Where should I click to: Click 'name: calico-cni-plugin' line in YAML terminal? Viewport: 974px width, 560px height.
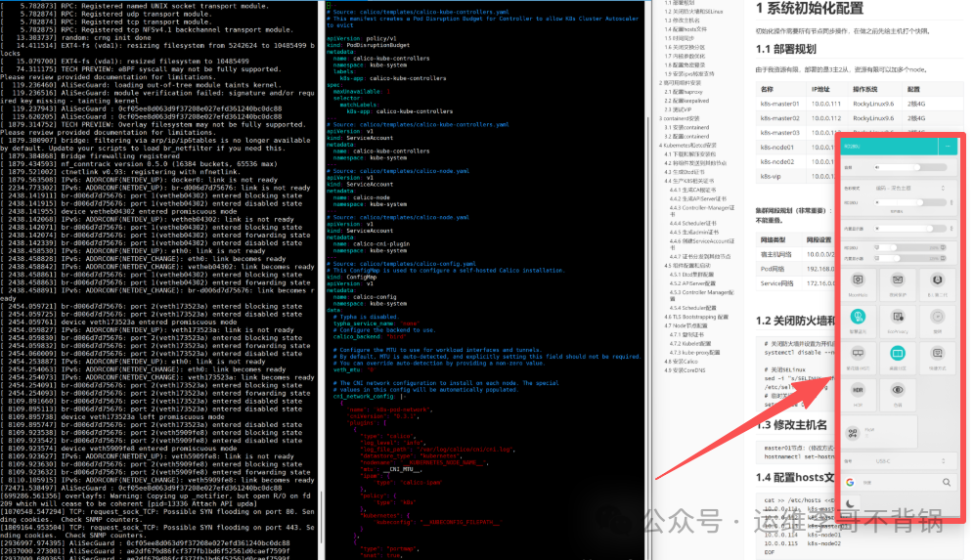372,243
